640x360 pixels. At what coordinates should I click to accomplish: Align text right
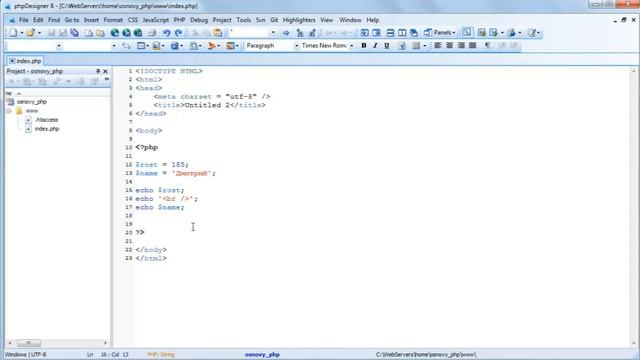[461, 45]
